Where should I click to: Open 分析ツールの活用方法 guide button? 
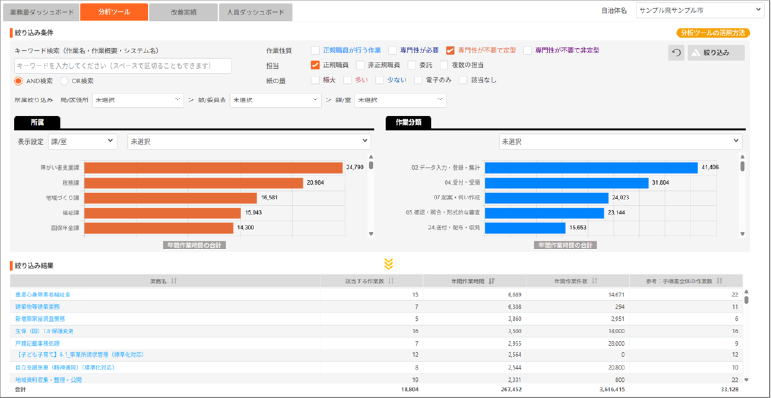tap(713, 33)
